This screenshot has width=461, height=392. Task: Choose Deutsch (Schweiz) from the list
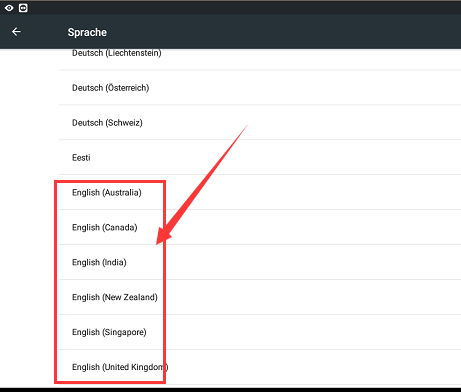(x=260, y=123)
